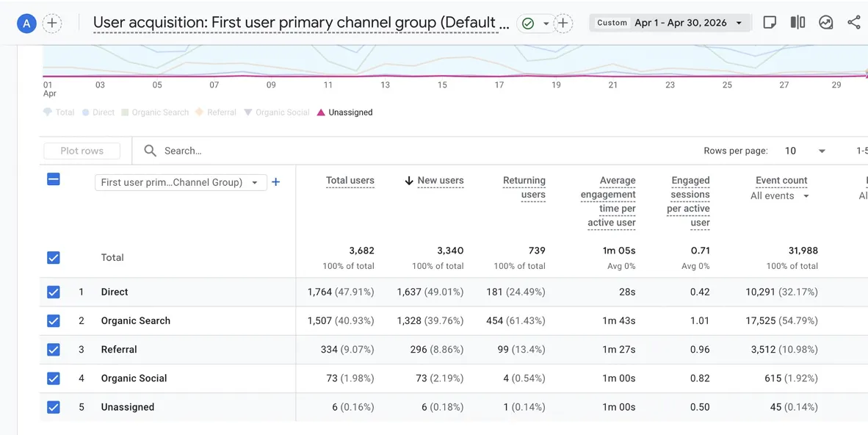Click the search magnifier icon in the table
This screenshot has height=435, width=868.
click(x=150, y=151)
